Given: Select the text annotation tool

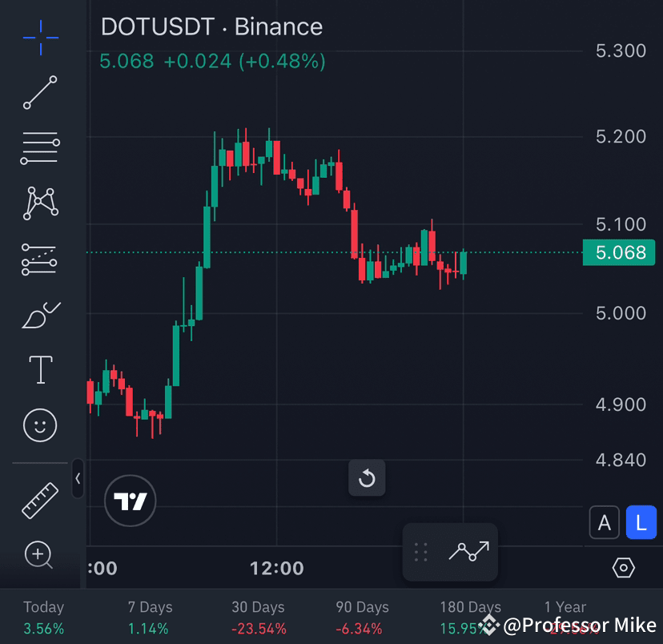Looking at the screenshot, I should pyautogui.click(x=40, y=369).
